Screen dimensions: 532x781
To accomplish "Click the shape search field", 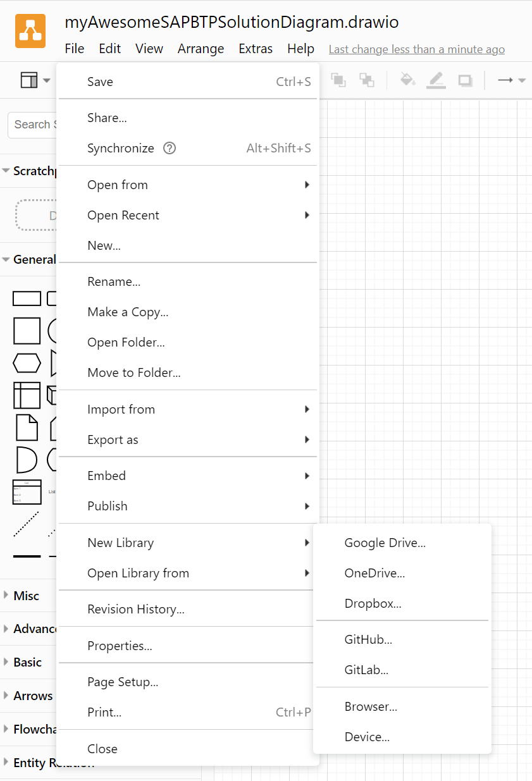I will tap(32, 125).
